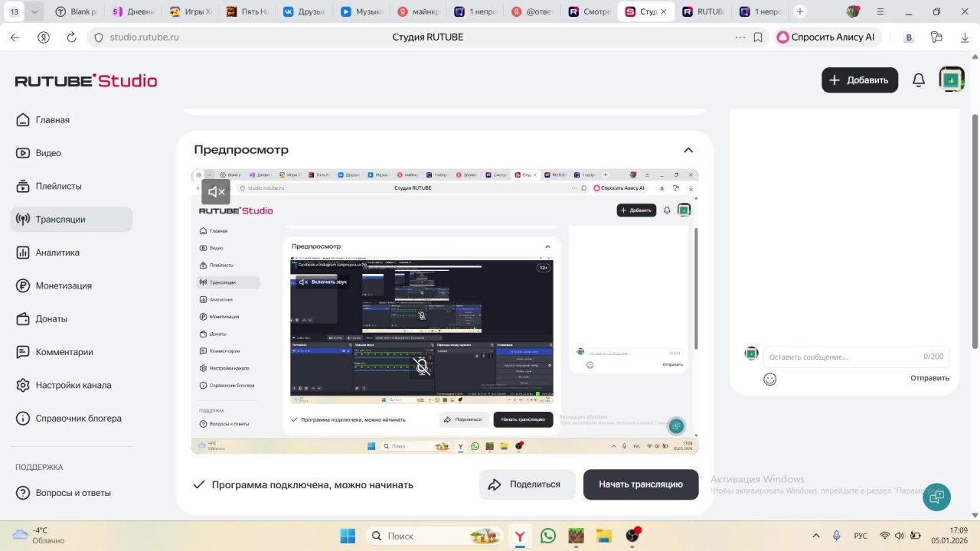This screenshot has width=980, height=551.
Task: Open the support chat widget
Action: point(936,497)
